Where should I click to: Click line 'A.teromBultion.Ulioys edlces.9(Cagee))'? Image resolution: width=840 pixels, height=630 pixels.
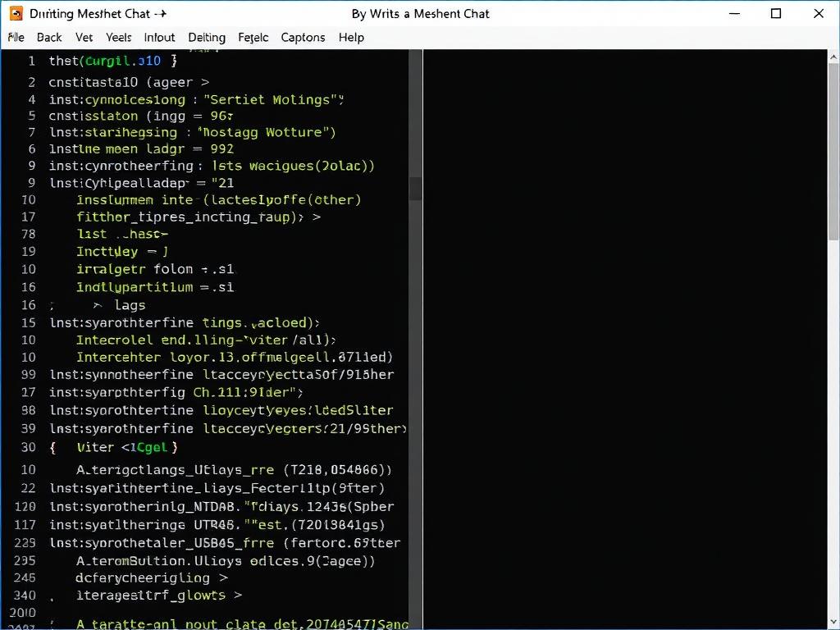coord(226,561)
